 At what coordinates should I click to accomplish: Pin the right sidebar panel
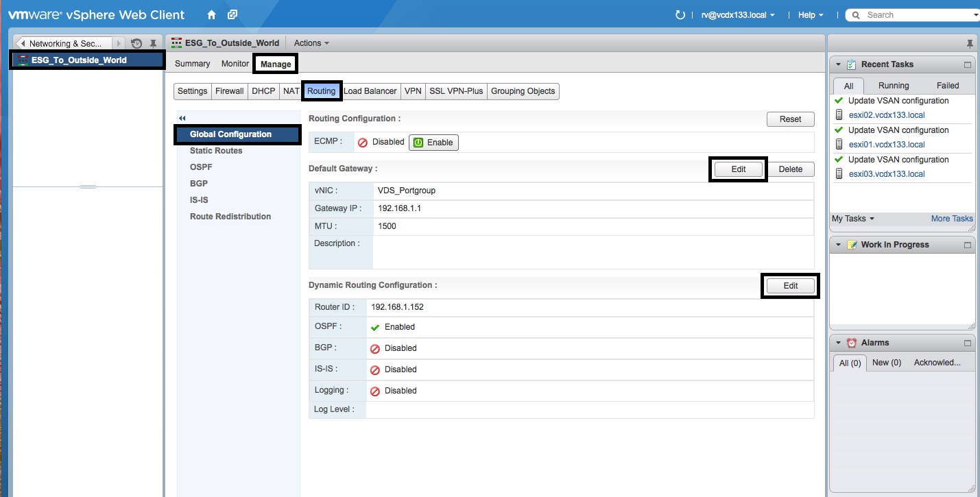(969, 43)
